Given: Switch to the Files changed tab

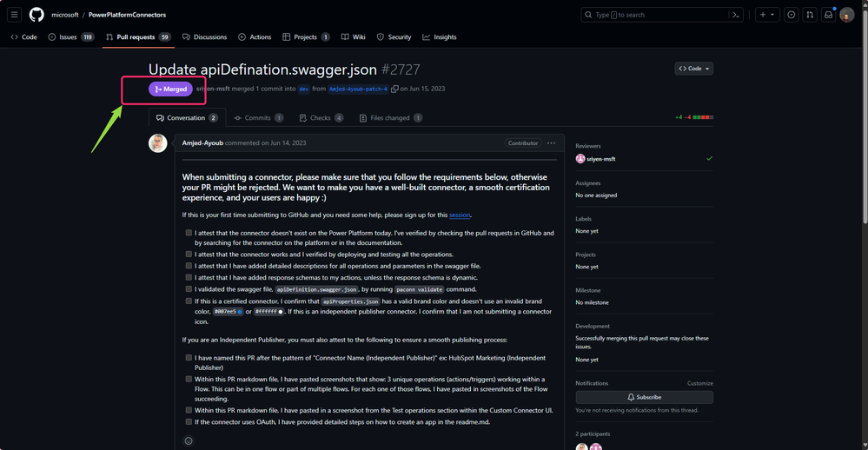Looking at the screenshot, I should (x=390, y=118).
